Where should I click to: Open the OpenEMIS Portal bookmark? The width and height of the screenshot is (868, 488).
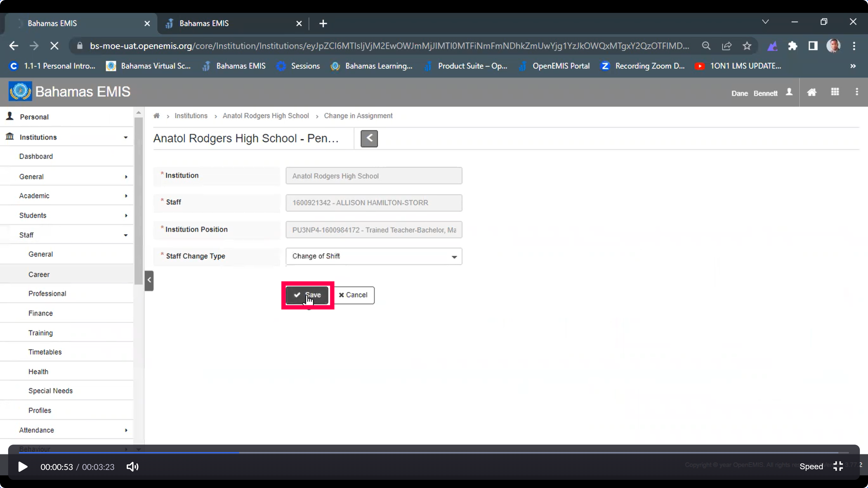click(554, 66)
